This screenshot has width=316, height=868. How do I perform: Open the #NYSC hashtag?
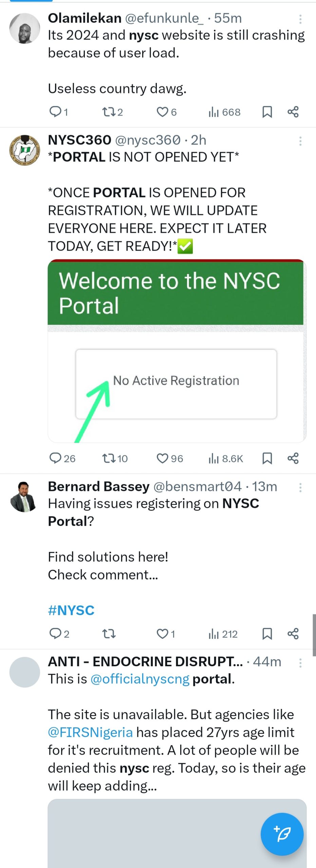click(71, 610)
